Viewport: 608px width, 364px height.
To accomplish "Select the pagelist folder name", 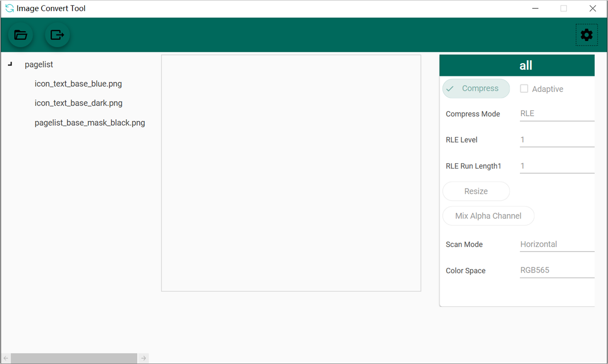I will (x=39, y=65).
